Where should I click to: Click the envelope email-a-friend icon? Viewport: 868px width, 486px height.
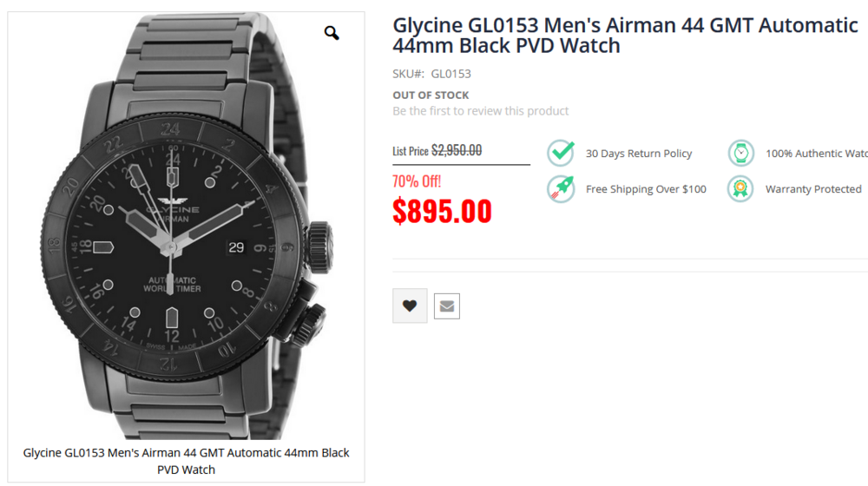pyautogui.click(x=447, y=305)
